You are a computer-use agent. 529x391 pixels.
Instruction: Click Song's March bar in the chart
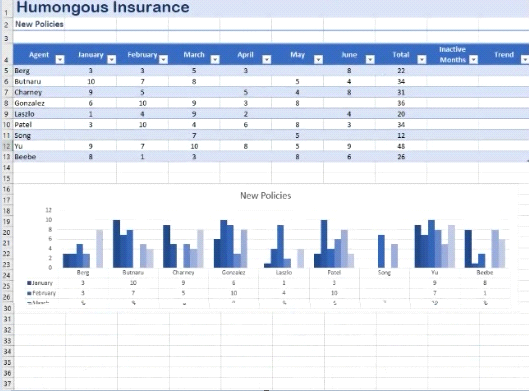click(x=381, y=251)
